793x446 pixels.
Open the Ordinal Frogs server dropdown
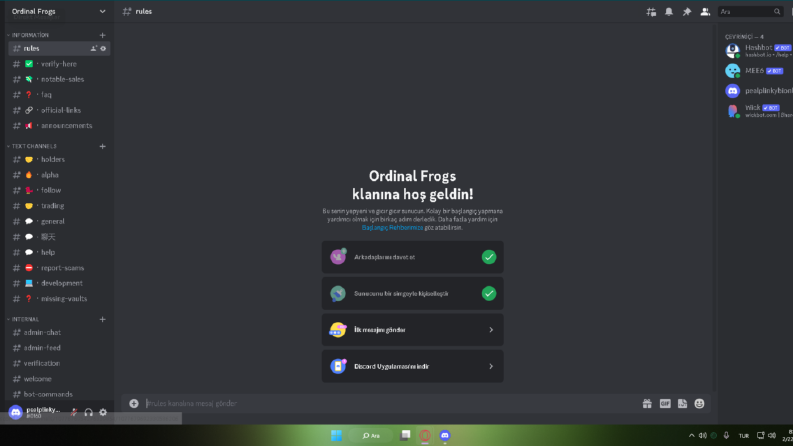click(x=59, y=11)
